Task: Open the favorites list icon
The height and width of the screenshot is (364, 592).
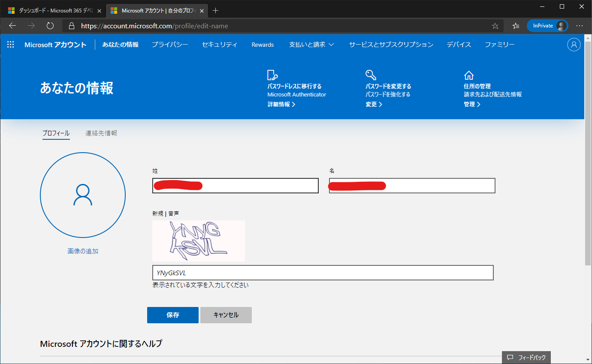Action: click(516, 26)
